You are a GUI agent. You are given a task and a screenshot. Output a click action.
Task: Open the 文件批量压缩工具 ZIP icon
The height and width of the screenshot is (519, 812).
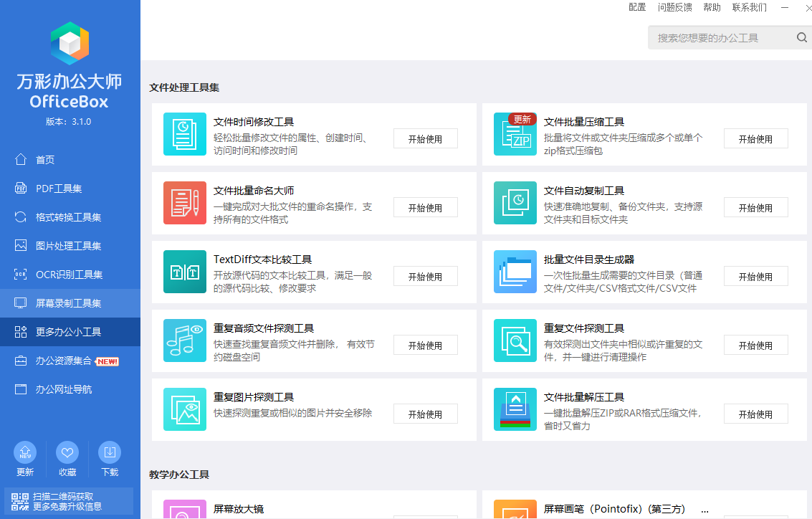point(515,134)
